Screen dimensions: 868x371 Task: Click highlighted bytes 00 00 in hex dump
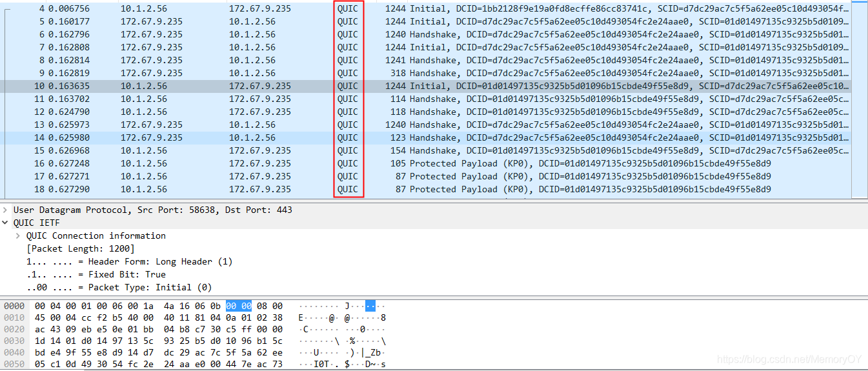[x=239, y=306]
